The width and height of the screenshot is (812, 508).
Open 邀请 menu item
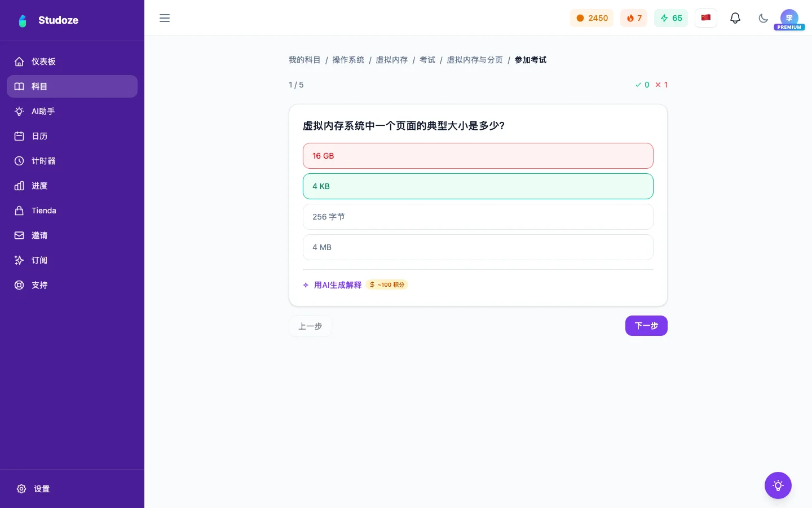tap(72, 235)
